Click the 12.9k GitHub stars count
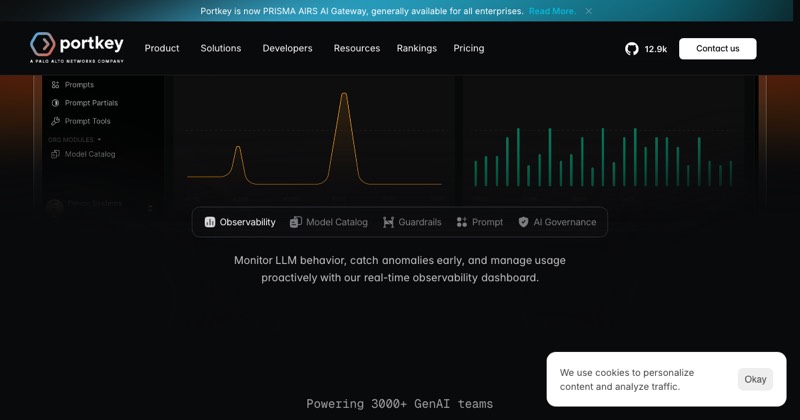The width and height of the screenshot is (800, 420). tap(656, 49)
